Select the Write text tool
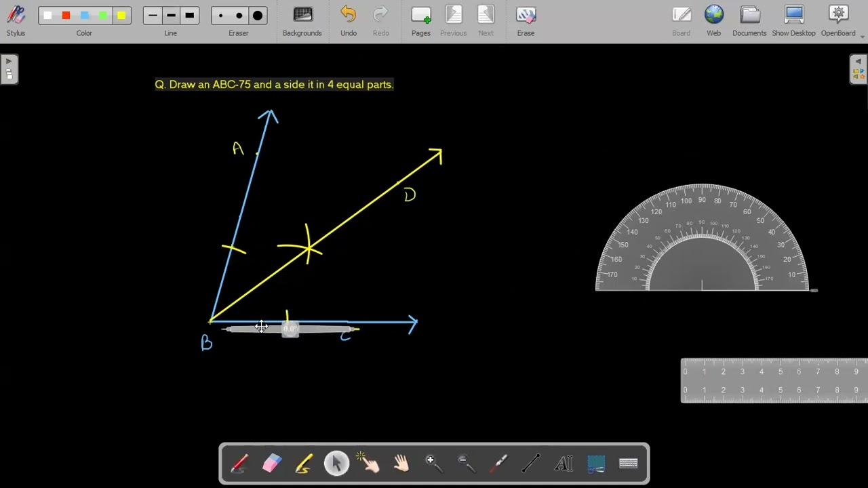Viewport: 868px width, 488px height. pos(564,464)
